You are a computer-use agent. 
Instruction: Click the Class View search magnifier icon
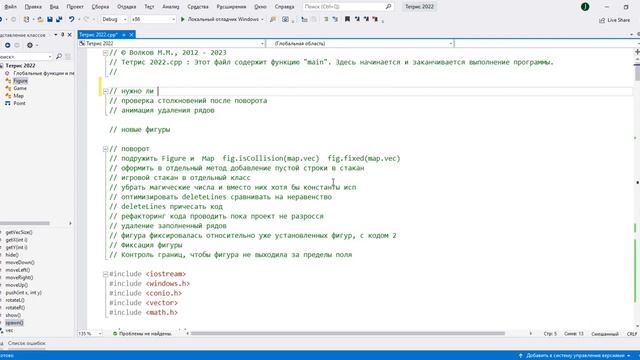59,56
